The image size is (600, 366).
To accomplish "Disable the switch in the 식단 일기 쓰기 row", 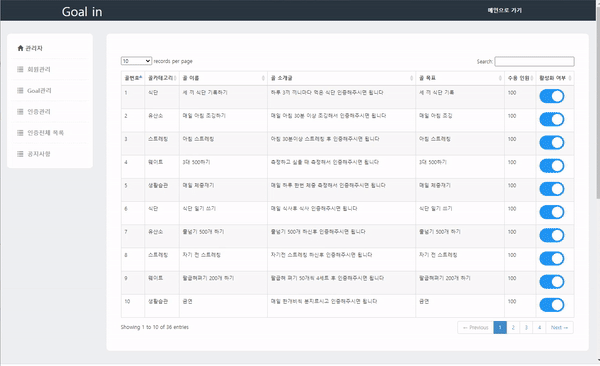I will (x=552, y=212).
